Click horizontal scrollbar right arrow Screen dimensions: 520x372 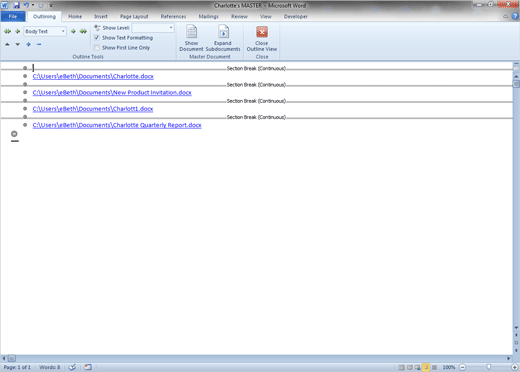509,358
